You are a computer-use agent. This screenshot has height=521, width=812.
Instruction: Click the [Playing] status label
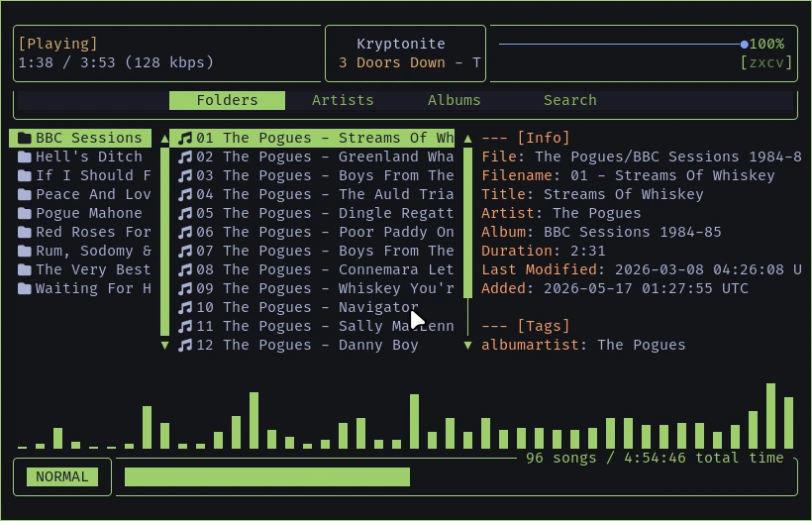pos(57,44)
